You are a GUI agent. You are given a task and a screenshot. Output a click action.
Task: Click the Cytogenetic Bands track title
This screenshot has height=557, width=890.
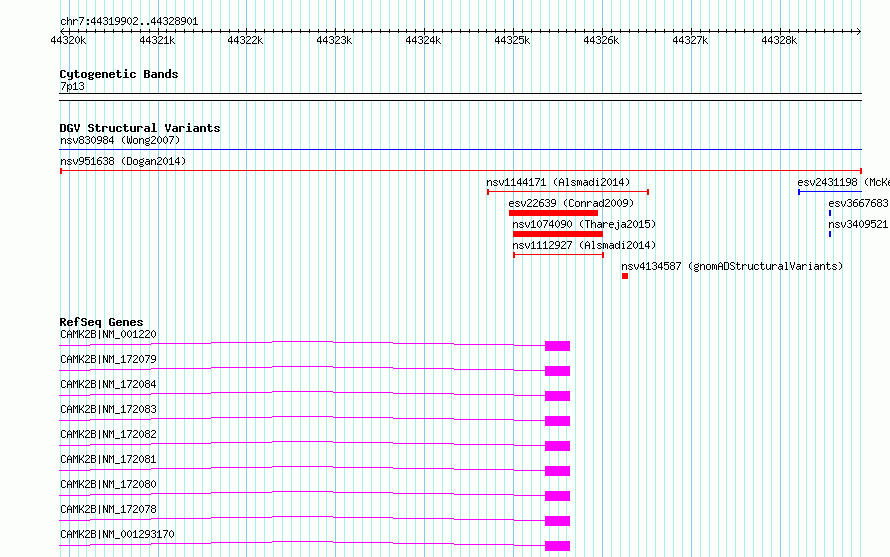(119, 74)
